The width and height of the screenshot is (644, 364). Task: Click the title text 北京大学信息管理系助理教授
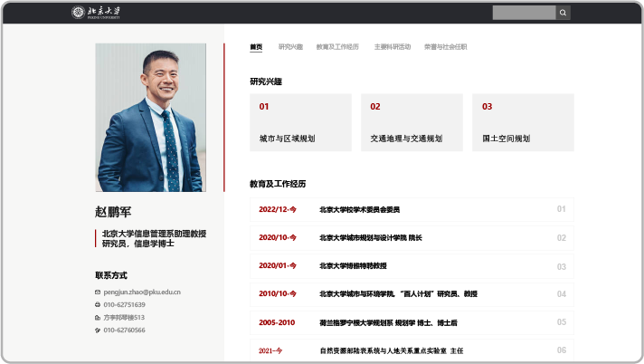(154, 234)
